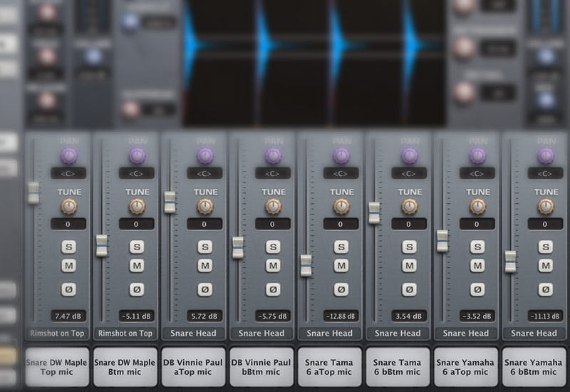Invert phase on Snare Tama 6 aTop mic channel
This screenshot has height=392, width=570.
click(341, 289)
